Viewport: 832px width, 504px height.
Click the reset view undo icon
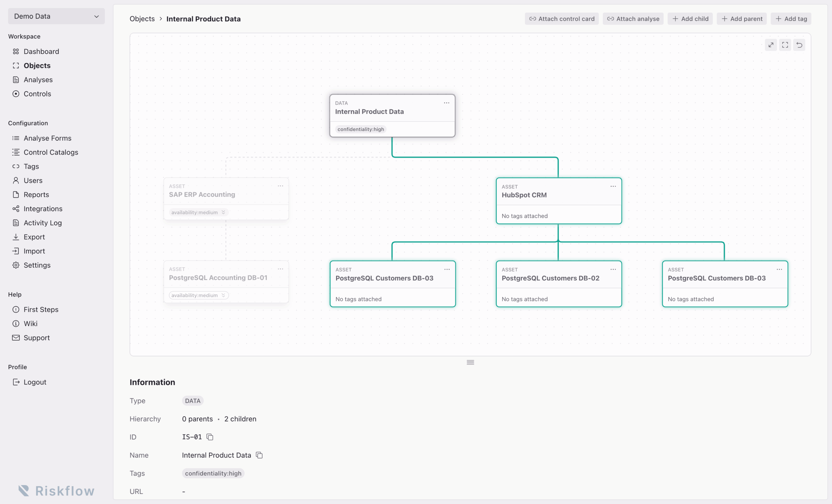[x=799, y=45]
